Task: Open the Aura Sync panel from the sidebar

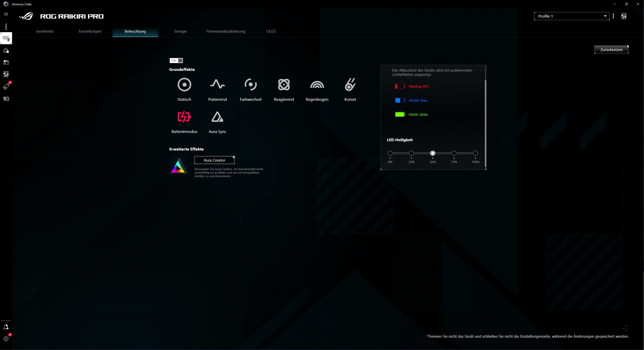Action: 6,50
